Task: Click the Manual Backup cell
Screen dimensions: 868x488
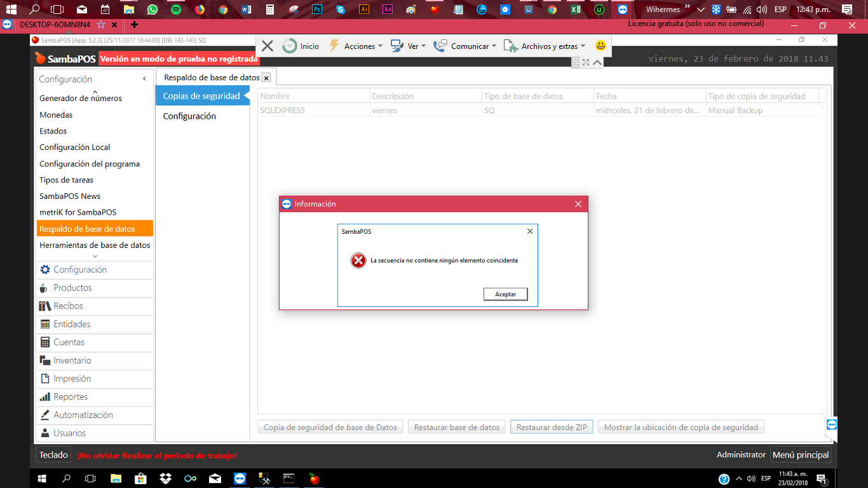Action: coord(735,110)
